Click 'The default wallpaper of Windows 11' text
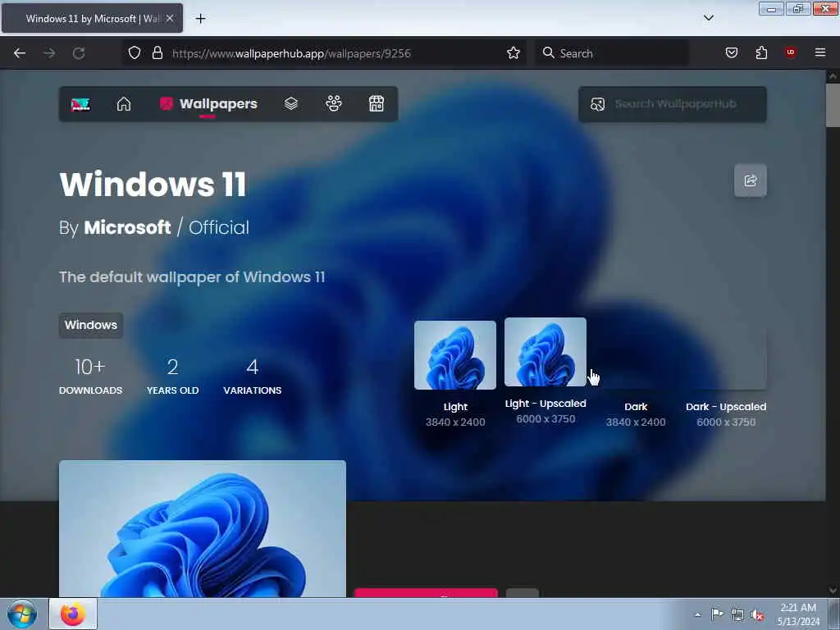 (x=192, y=277)
